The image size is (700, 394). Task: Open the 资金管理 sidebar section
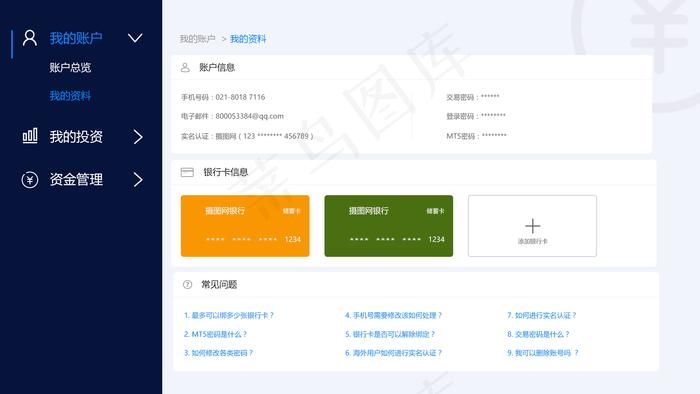pos(76,180)
